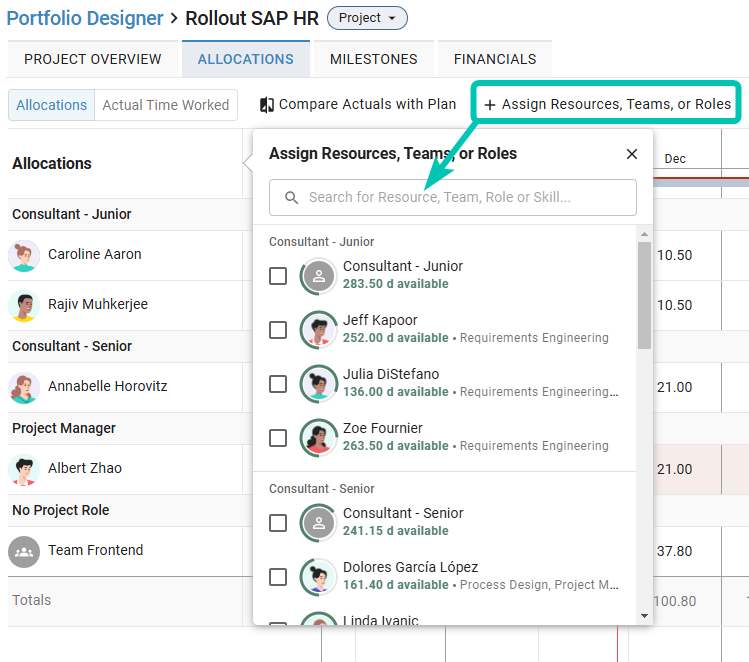Click the magnifier icon in search field
Screen dimensions: 749x662
click(291, 197)
